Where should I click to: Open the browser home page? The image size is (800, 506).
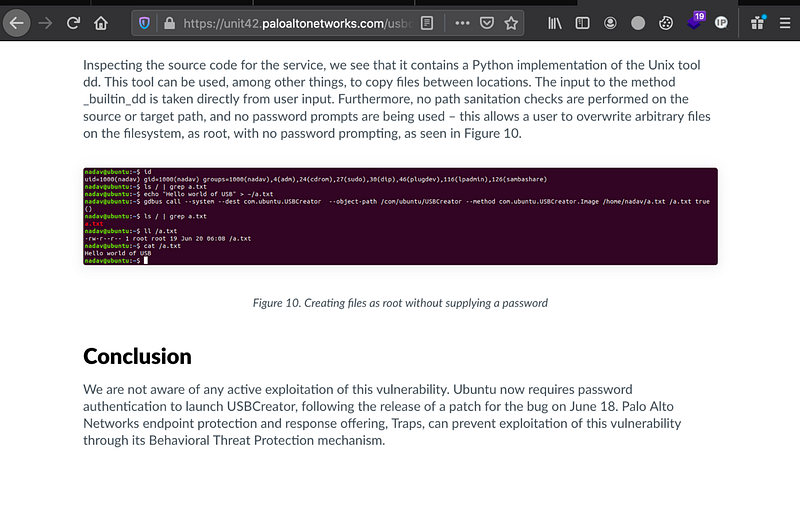click(101, 23)
